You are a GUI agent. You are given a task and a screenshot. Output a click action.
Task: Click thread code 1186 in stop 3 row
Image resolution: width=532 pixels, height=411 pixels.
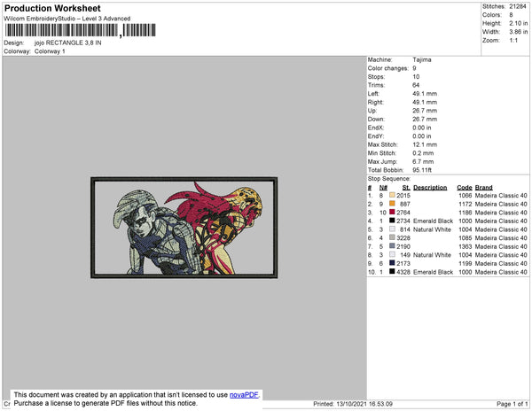465,213
